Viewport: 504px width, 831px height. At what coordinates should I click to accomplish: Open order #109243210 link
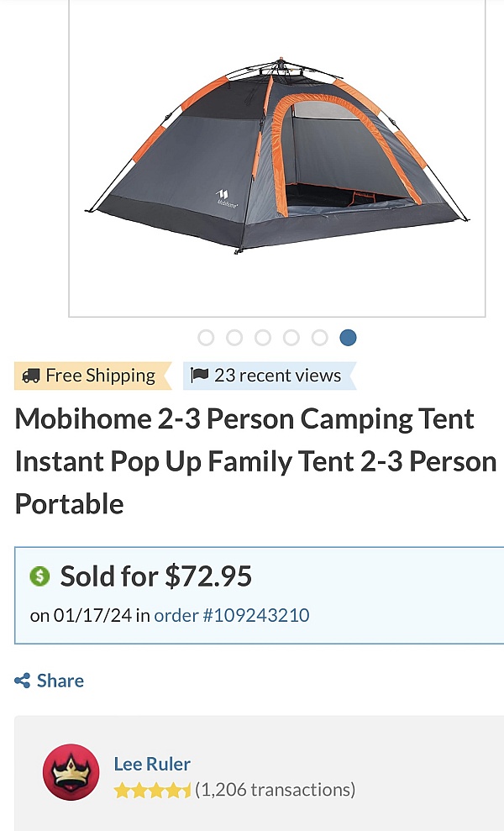(232, 615)
